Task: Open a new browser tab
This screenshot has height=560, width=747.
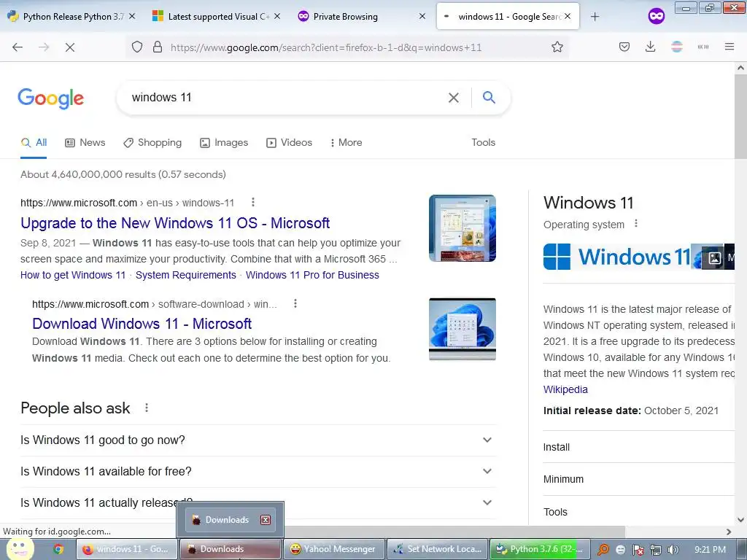Action: [595, 17]
